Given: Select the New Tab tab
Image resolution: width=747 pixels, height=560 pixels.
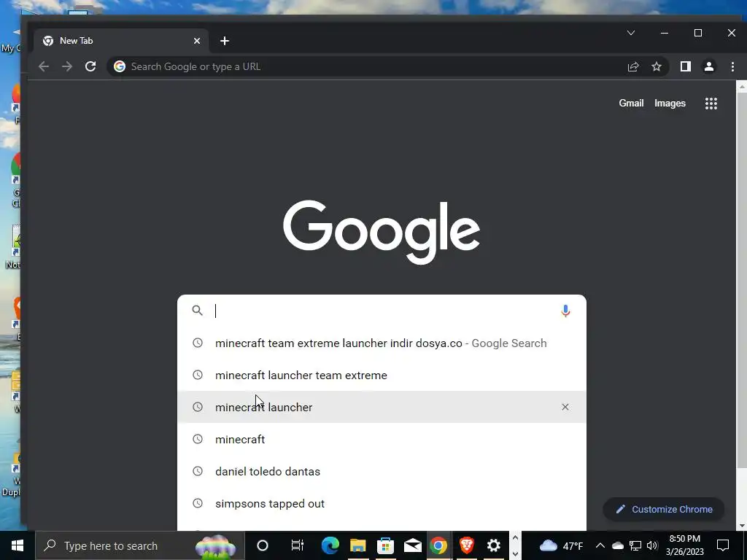Looking at the screenshot, I should pyautogui.click(x=121, y=41).
